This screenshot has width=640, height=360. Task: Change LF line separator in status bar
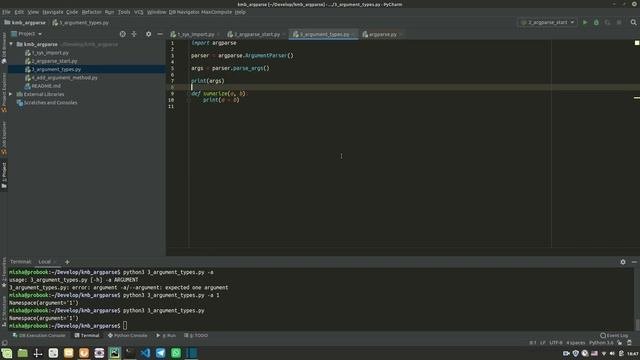tap(542, 343)
